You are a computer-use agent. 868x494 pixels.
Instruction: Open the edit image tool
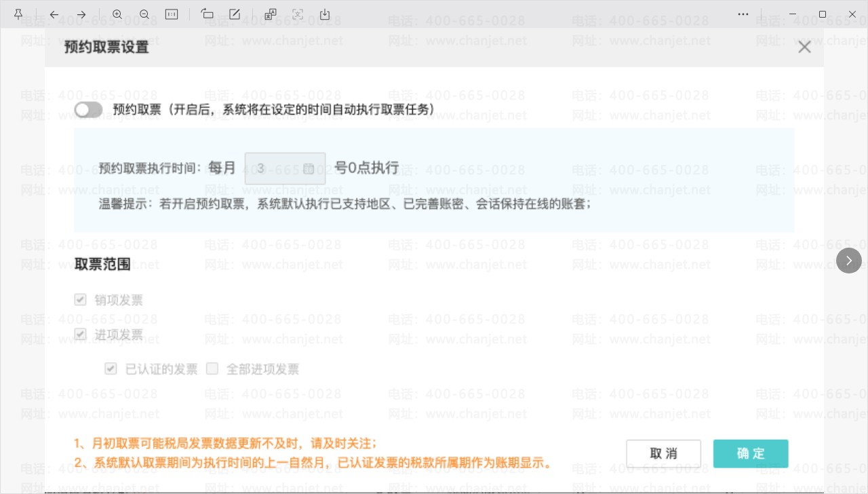click(235, 14)
